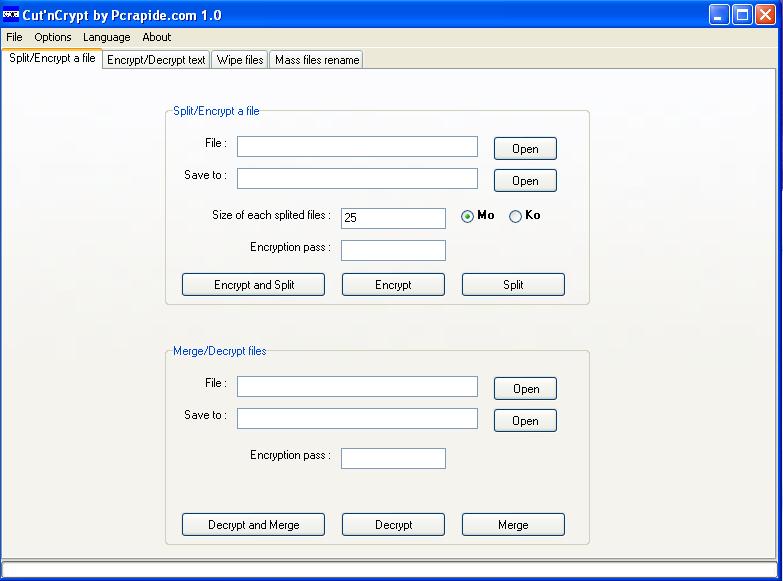
Task: Click the File field in Split/Encrypt section
Action: click(x=357, y=146)
